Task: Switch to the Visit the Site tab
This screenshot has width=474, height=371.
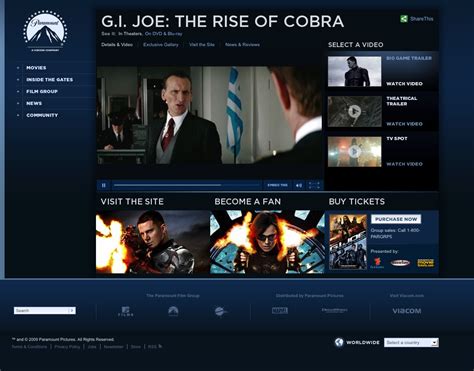Action: click(x=202, y=45)
